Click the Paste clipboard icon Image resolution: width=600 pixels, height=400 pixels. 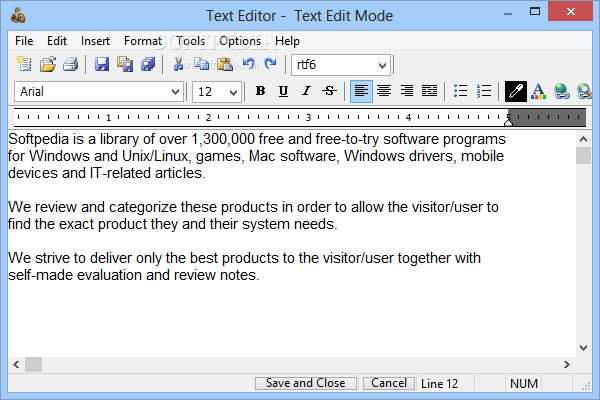(225, 64)
